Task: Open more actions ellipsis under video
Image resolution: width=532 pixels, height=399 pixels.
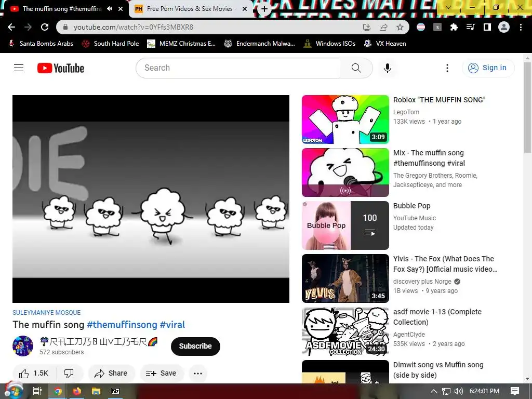Action: coord(198,373)
